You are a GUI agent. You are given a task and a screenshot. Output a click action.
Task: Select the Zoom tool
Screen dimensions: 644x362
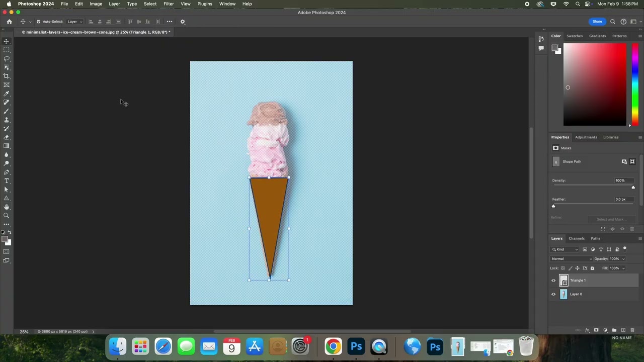point(7,216)
